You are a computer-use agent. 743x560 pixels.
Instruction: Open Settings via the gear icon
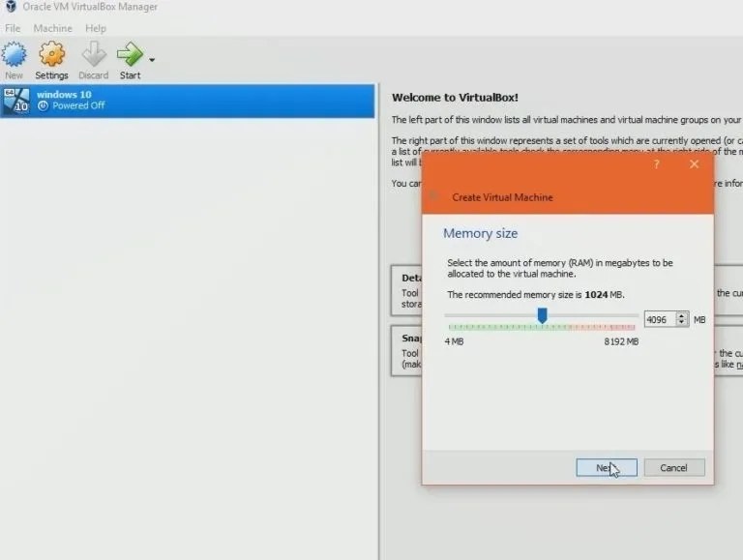click(51, 54)
